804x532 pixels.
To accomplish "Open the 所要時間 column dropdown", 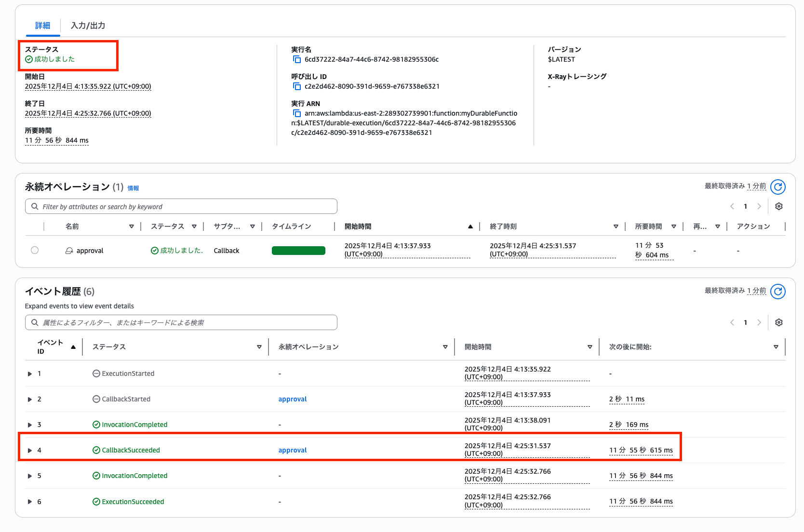I will point(674,226).
